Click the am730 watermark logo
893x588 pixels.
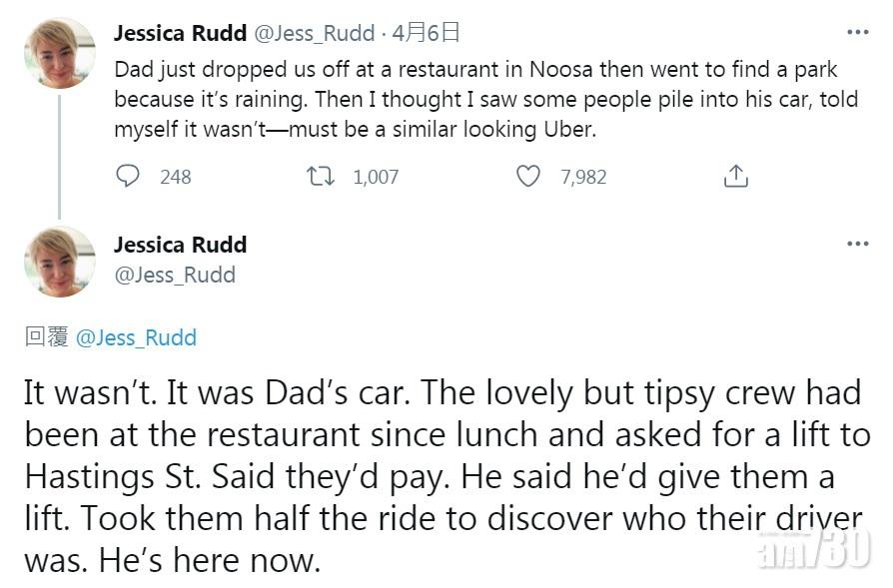pyautogui.click(x=814, y=549)
